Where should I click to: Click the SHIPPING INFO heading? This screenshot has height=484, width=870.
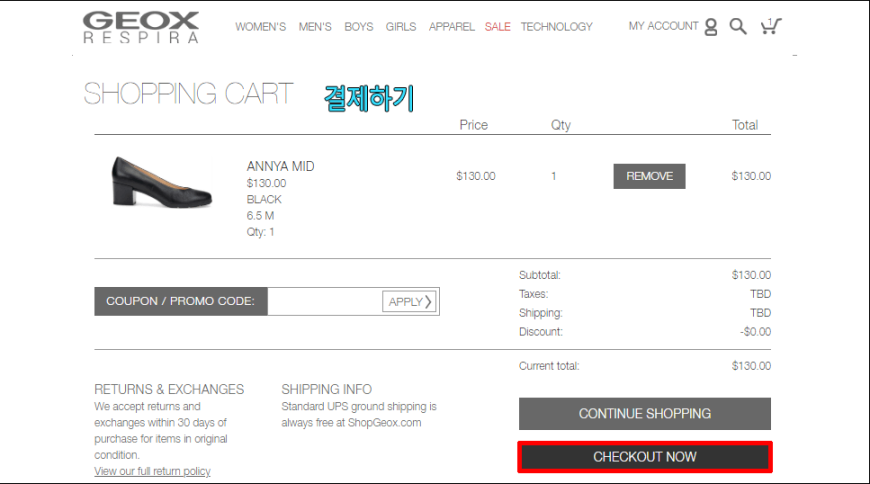326,389
